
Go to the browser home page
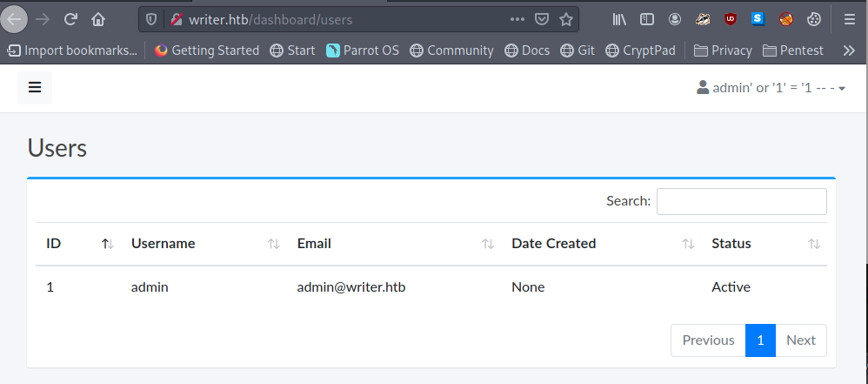point(98,18)
